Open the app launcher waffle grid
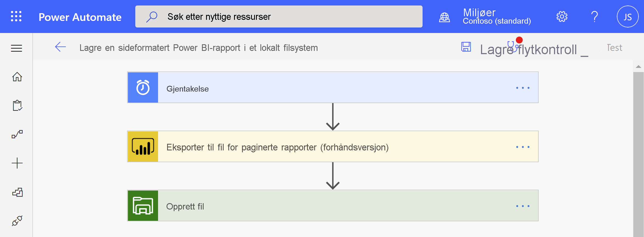 pos(16,16)
